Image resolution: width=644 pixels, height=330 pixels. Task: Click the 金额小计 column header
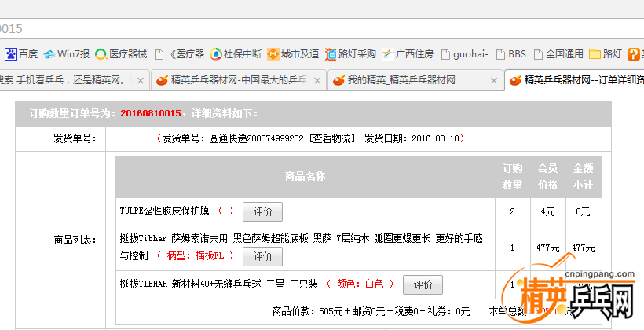click(x=583, y=177)
